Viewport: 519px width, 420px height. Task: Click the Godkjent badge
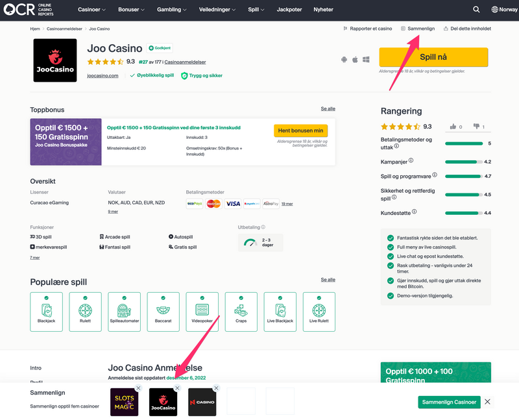pos(160,48)
